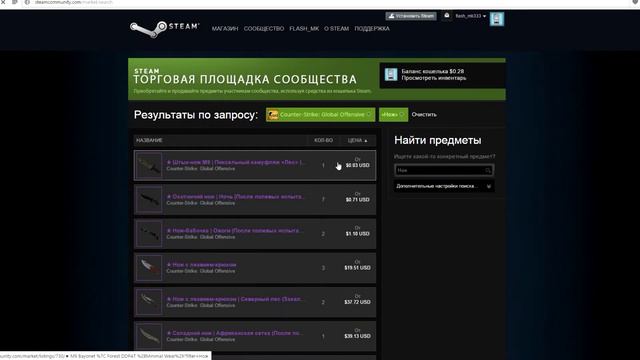Click the $19.51 USD price text

point(358,268)
